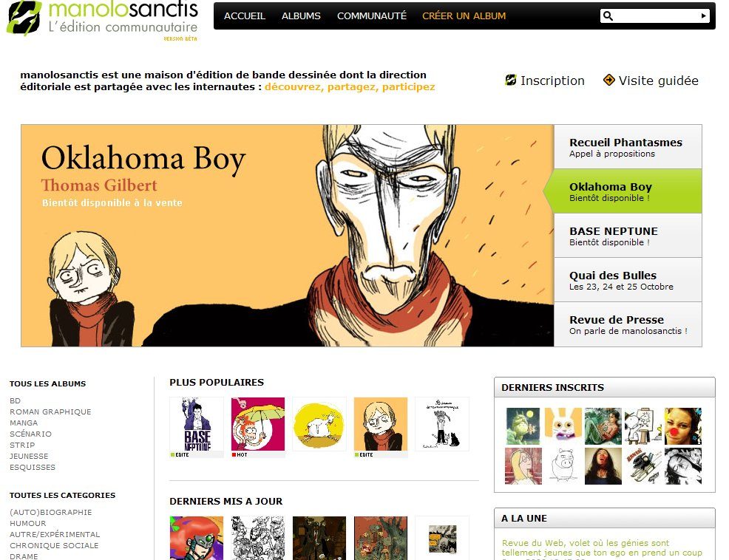
Task: Click the green Inscription icon
Action: [x=511, y=81]
